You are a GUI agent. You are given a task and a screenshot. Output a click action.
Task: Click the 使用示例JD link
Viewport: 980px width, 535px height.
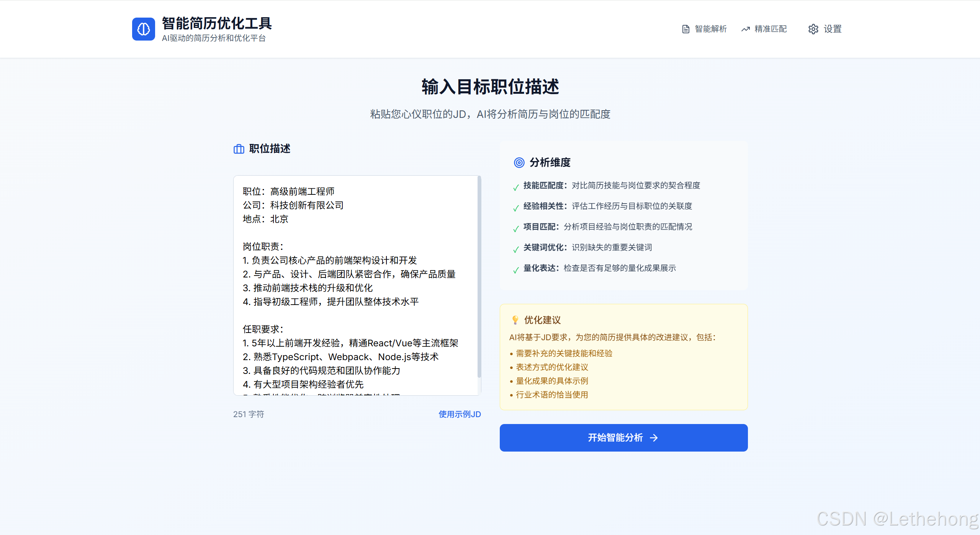point(459,414)
